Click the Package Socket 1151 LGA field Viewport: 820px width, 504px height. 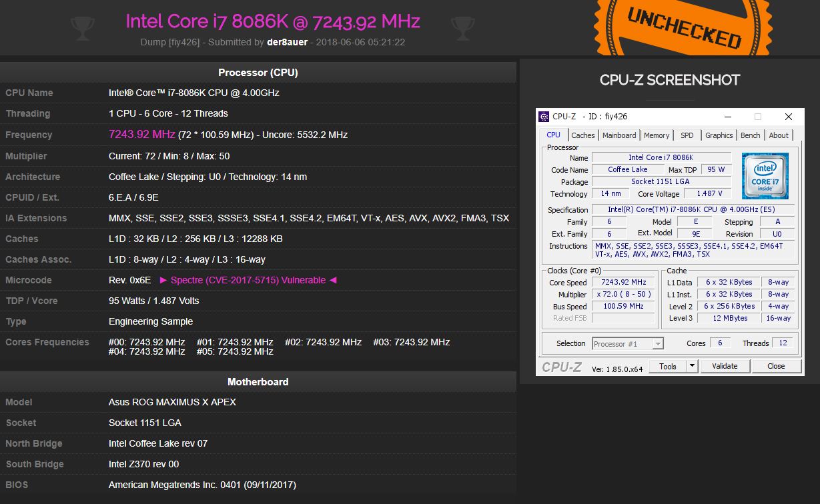661,182
